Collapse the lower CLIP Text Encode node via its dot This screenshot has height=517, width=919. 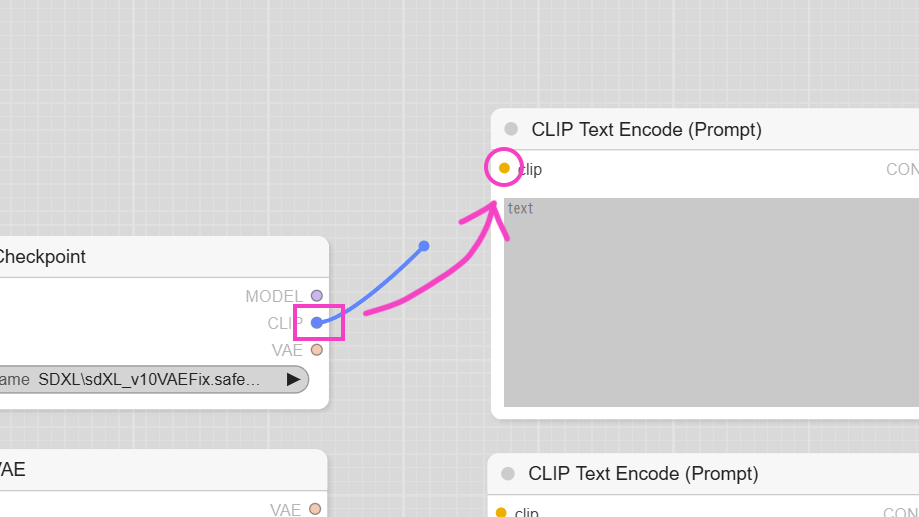(508, 474)
